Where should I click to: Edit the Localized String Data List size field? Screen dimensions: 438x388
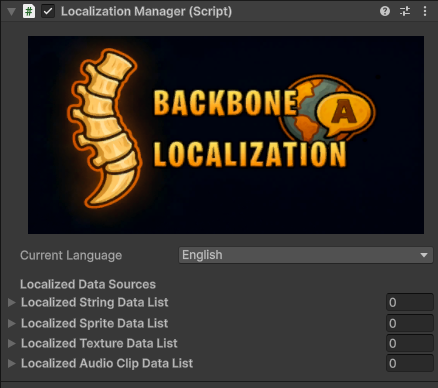(410, 302)
